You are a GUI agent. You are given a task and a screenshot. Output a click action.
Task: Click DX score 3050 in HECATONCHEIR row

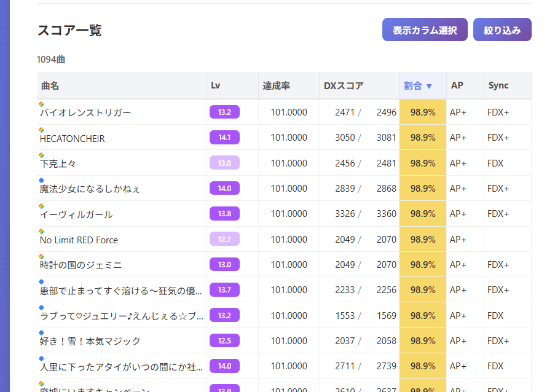point(345,137)
